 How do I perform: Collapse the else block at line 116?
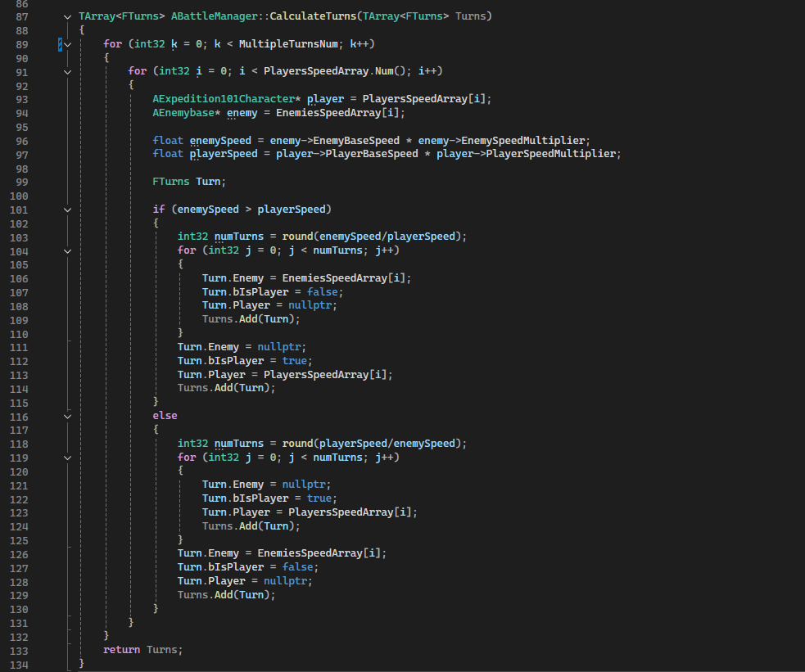click(x=67, y=417)
